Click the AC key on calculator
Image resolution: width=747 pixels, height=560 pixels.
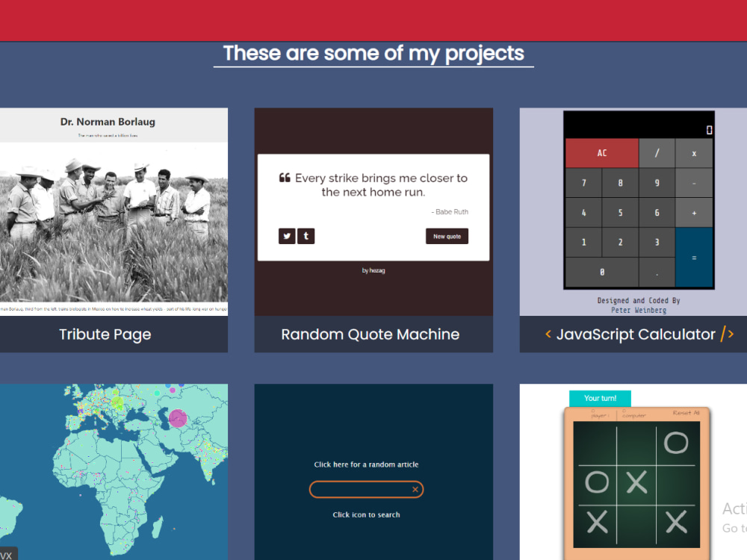[x=601, y=153]
